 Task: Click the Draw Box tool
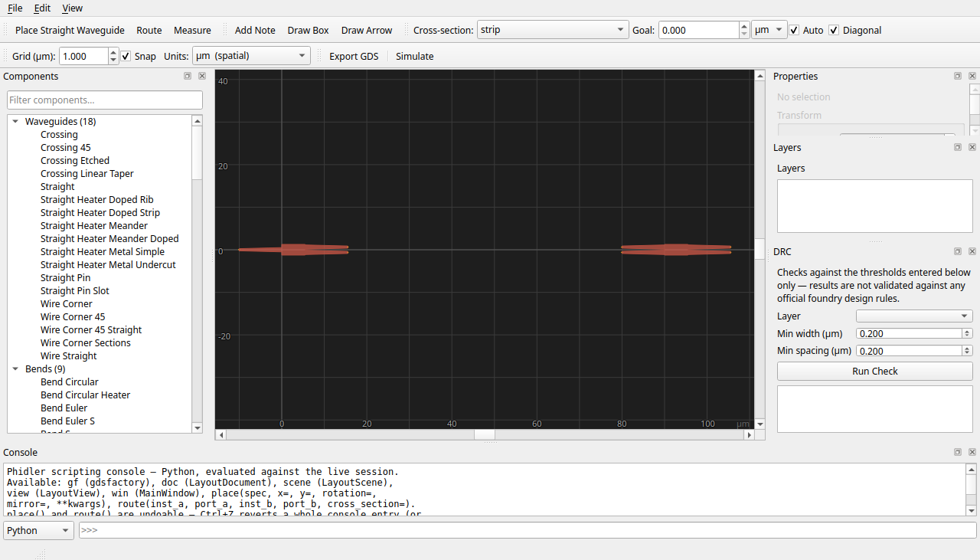point(308,31)
